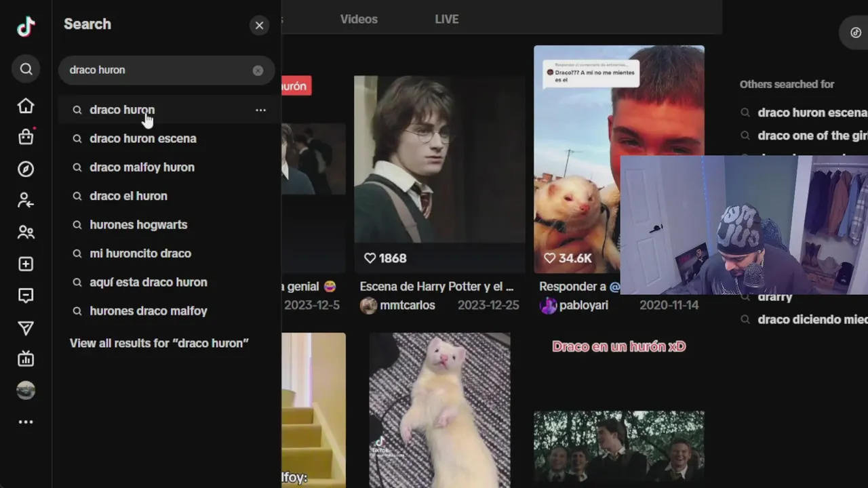Screen dimensions: 868x488
Task: Click magnifier icon beside 'drarry' related search
Action: [745, 298]
